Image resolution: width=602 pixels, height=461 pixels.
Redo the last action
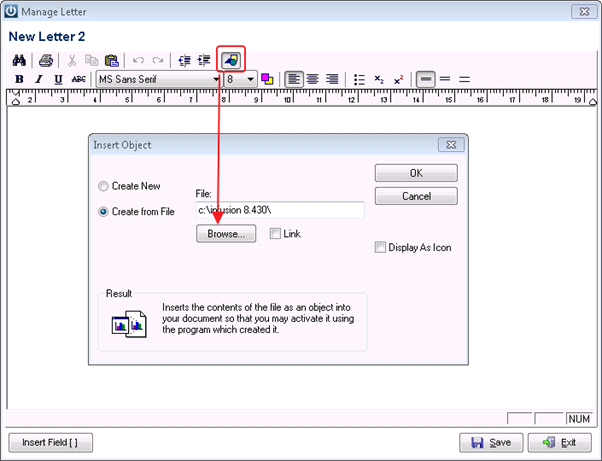click(x=158, y=60)
